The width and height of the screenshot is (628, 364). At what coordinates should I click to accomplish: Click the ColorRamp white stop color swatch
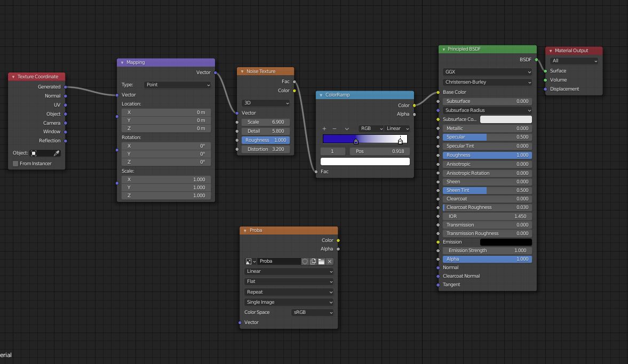[x=365, y=161]
